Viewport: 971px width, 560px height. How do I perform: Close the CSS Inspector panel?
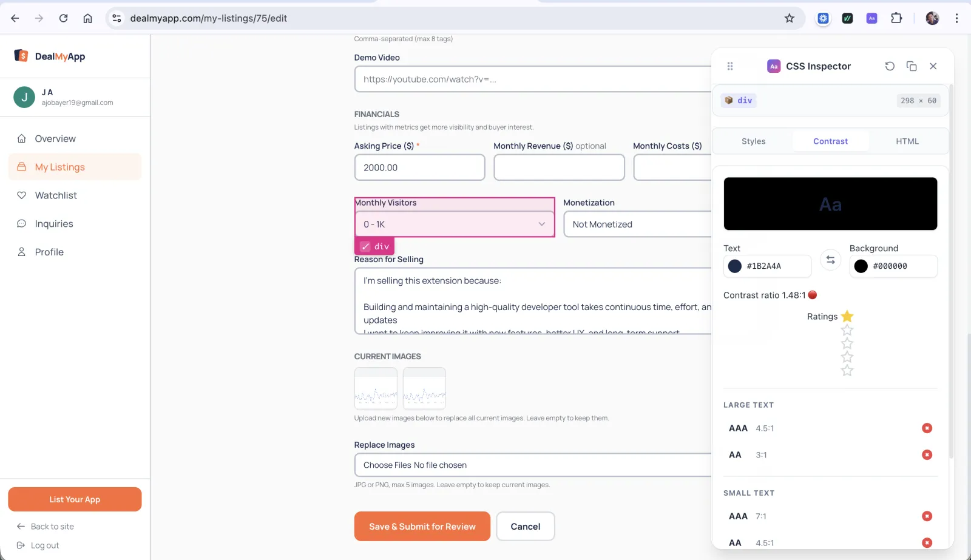tap(933, 66)
